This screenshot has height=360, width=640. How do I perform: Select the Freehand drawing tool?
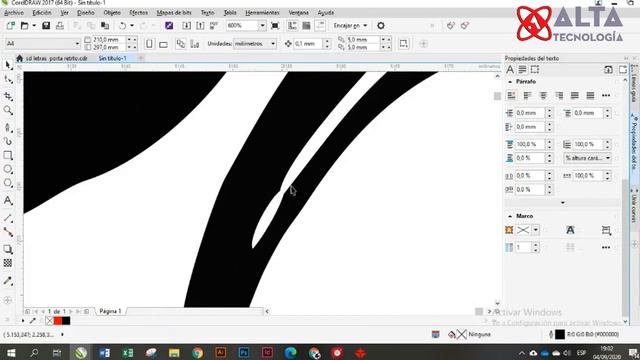pyautogui.click(x=8, y=127)
